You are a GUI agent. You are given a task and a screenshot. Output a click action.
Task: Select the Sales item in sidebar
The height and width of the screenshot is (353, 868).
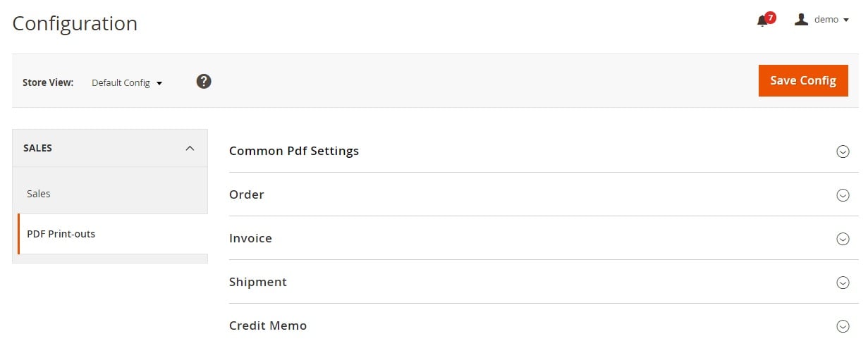tap(110, 193)
